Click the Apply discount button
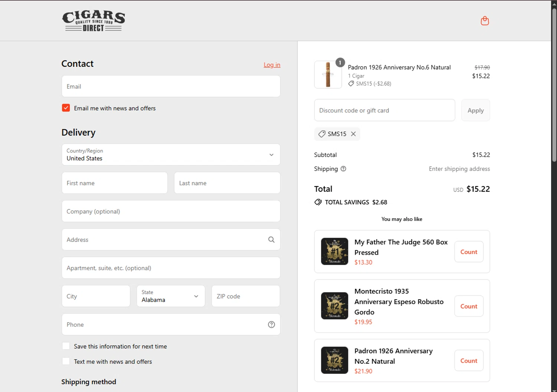 pos(476,110)
